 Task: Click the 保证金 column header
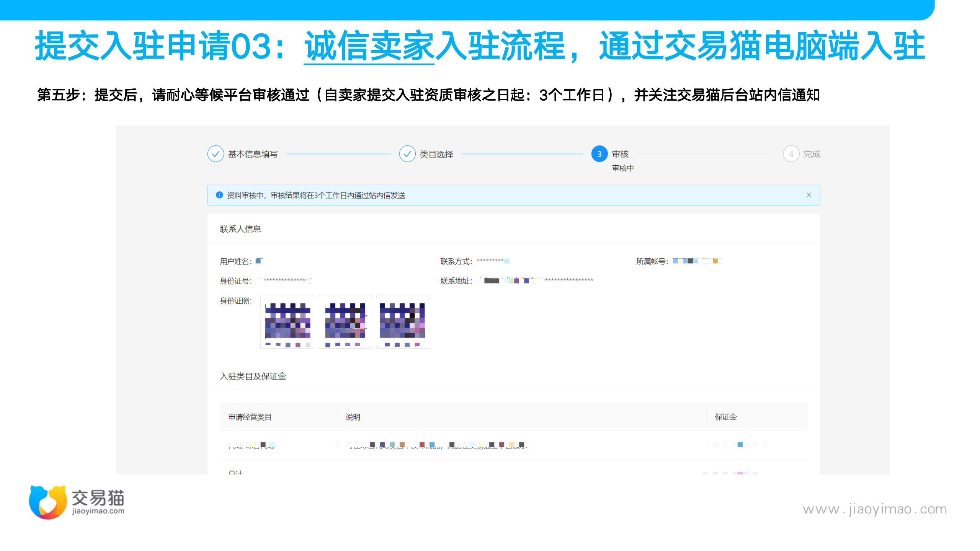[726, 417]
